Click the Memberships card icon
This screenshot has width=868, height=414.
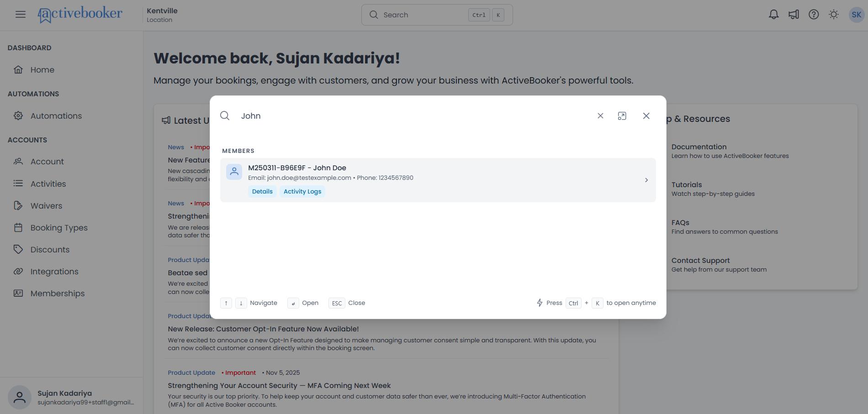18,293
